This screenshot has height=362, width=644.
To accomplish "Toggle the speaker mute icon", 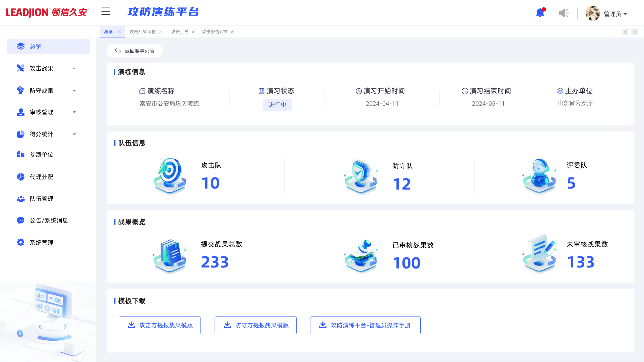I will [x=563, y=13].
